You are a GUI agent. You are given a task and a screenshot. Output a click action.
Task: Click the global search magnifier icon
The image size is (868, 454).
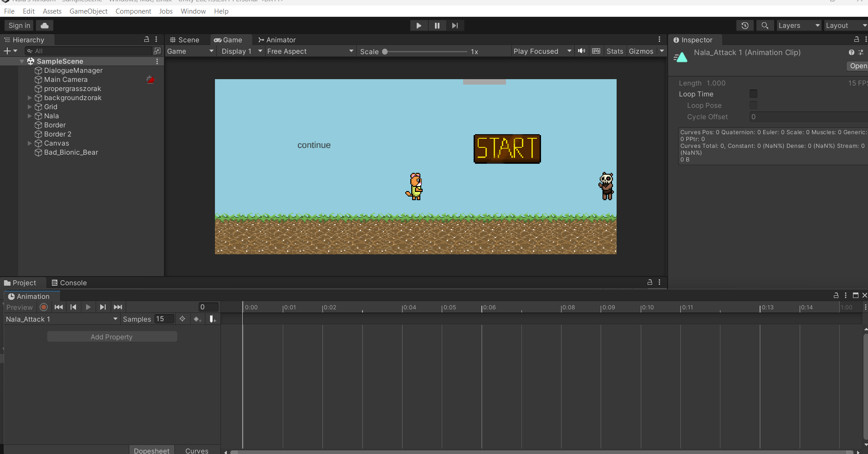click(765, 25)
